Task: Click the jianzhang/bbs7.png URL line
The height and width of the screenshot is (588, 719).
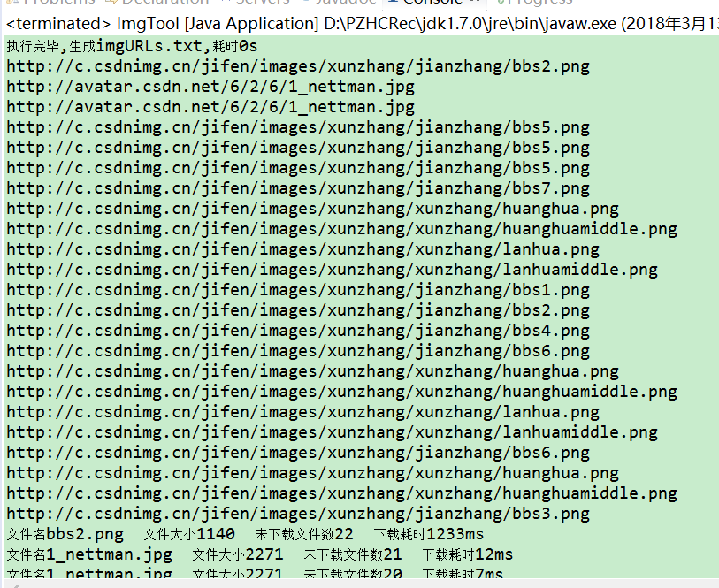Action: pyautogui.click(x=298, y=189)
